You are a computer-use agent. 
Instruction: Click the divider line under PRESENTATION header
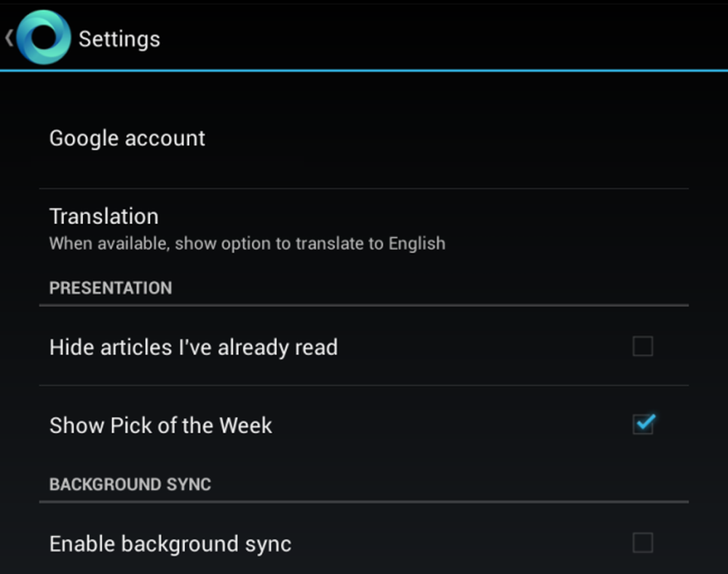pyautogui.click(x=364, y=306)
